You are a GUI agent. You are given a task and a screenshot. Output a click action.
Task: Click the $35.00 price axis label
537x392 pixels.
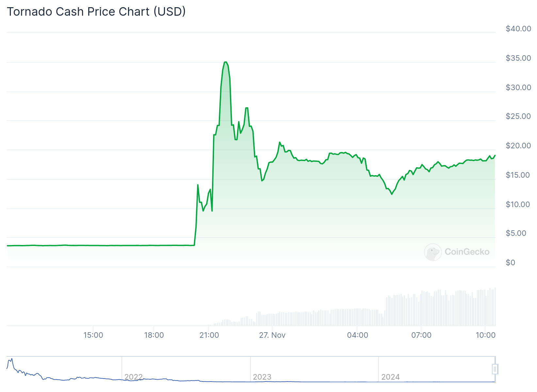[x=518, y=58]
